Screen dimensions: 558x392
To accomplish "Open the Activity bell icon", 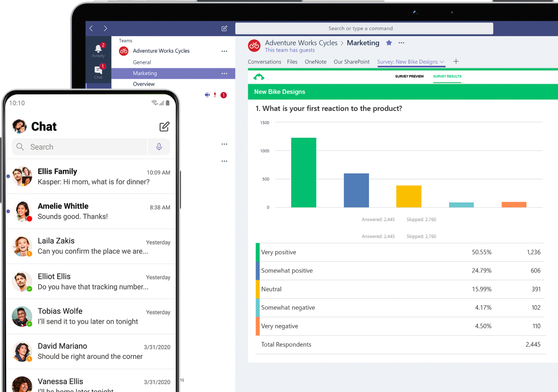I will (x=98, y=48).
